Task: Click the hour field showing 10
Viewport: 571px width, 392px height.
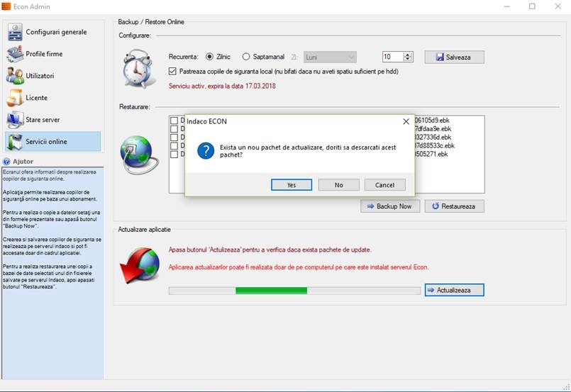Action: click(x=392, y=57)
